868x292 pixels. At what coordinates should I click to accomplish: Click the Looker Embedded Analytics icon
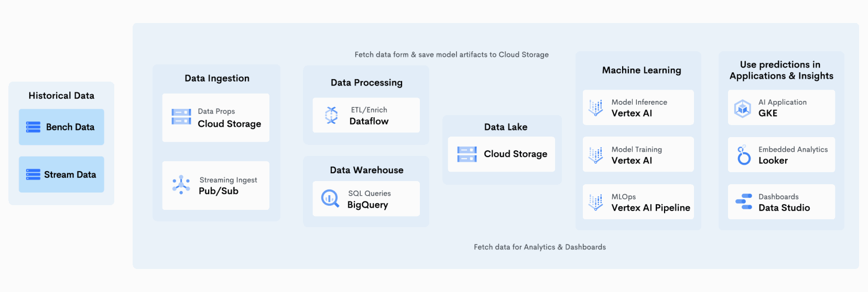coord(744,155)
